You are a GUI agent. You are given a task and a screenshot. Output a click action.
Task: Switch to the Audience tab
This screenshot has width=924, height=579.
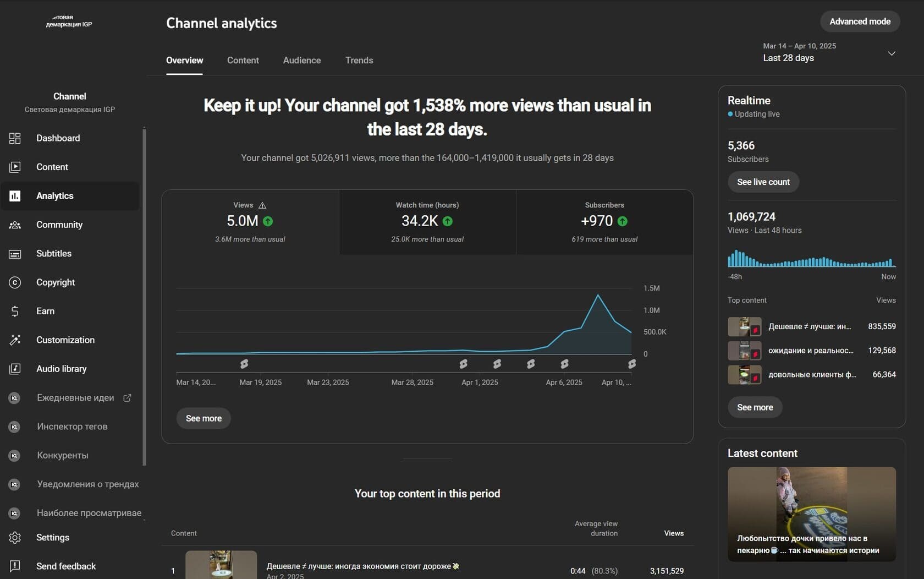tap(302, 61)
